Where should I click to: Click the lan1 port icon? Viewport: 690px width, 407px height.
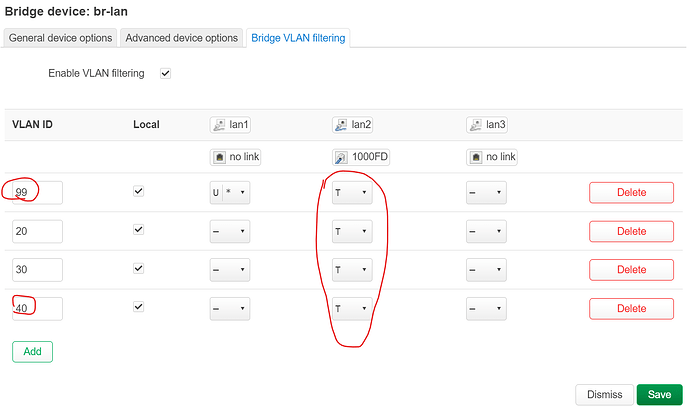coord(219,125)
